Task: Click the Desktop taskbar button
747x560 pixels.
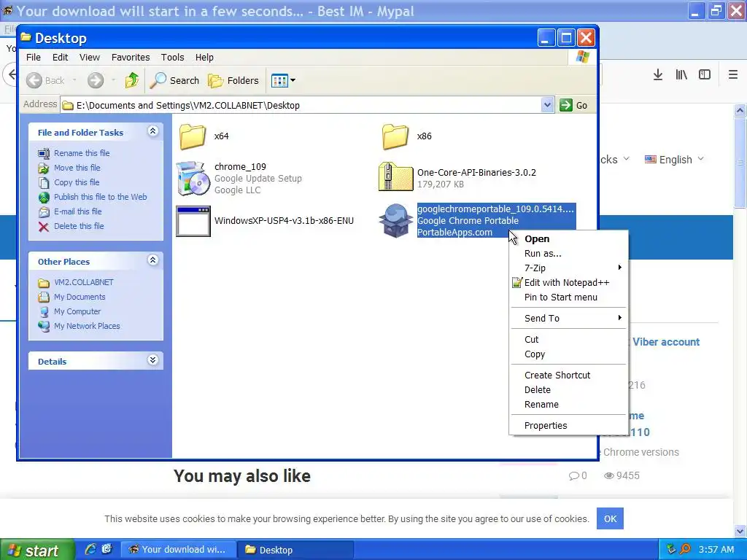Action: coord(296,550)
